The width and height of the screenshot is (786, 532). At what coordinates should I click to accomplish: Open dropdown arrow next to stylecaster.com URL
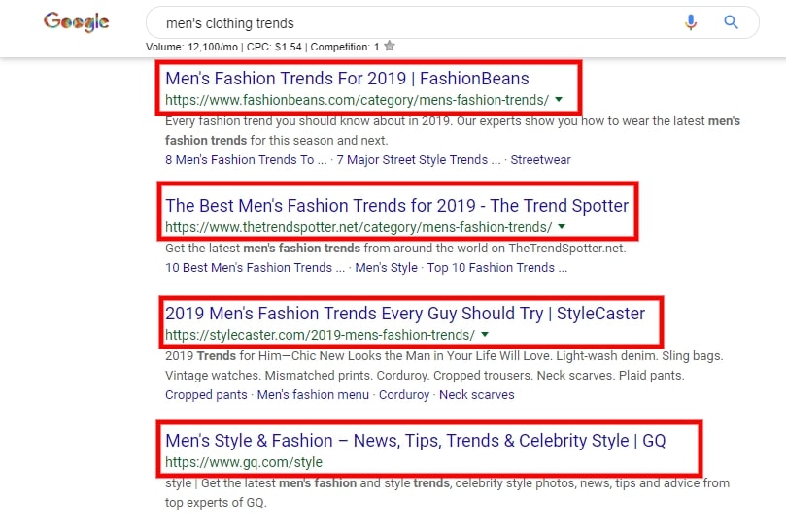click(x=484, y=334)
